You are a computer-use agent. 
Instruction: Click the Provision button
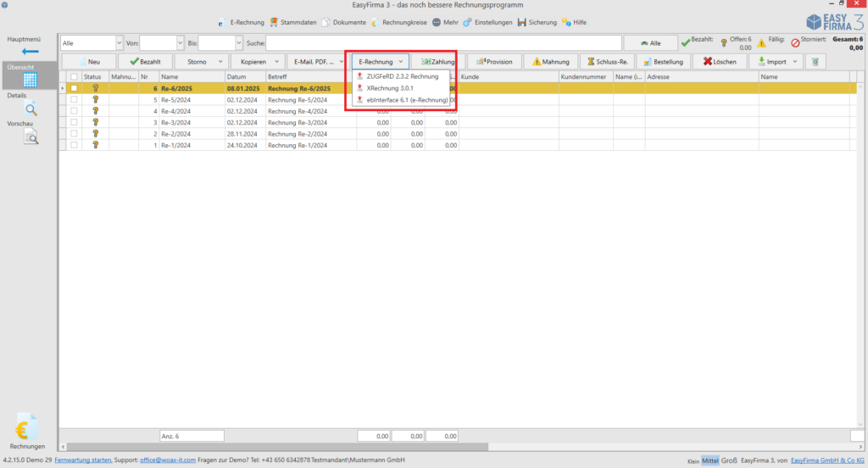494,62
